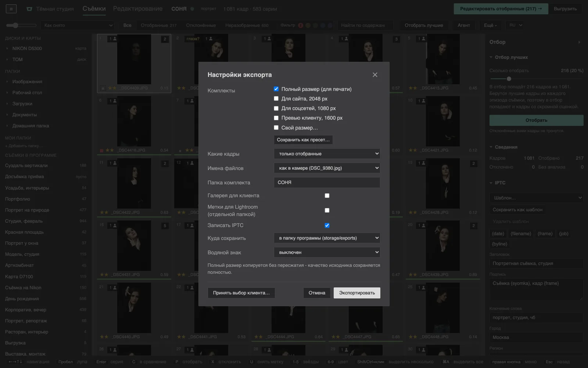Open the Какие кадры dropdown
The height and width of the screenshot is (368, 588).
(327, 154)
